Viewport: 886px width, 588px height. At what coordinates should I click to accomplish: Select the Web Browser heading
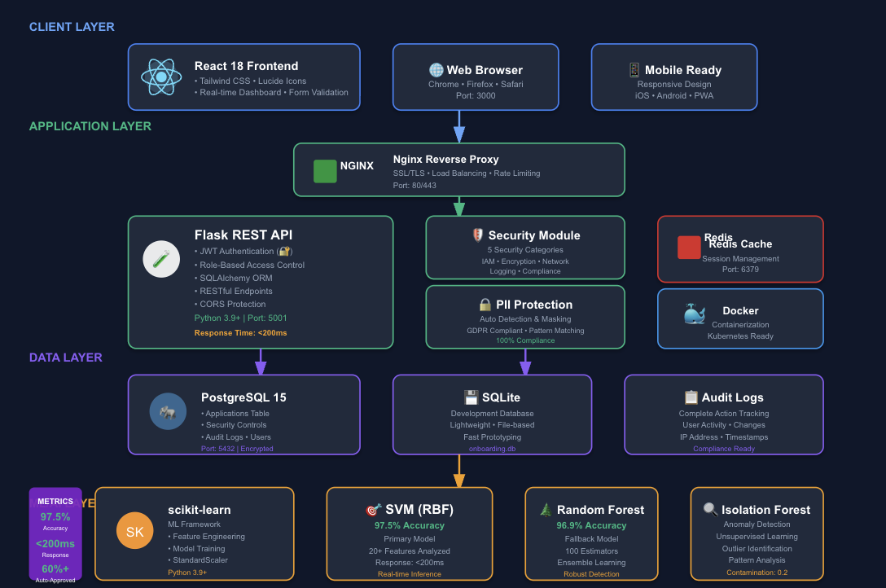[x=485, y=70]
